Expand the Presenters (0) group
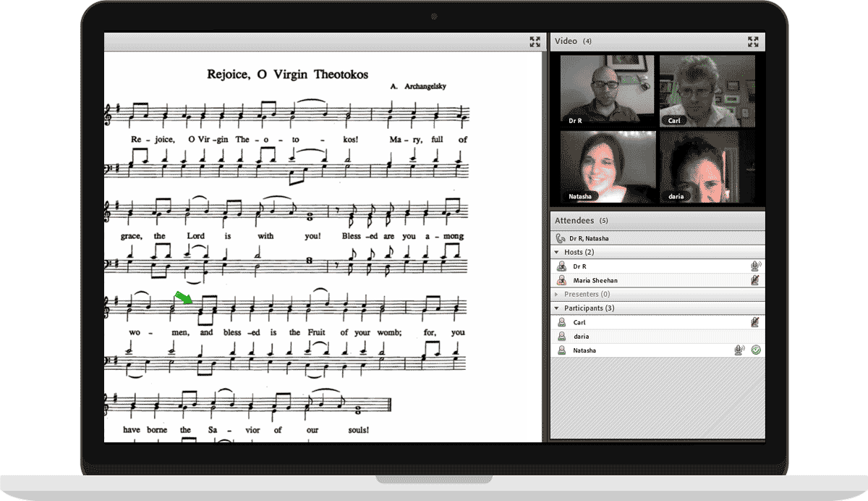The height and width of the screenshot is (501, 868). pyautogui.click(x=556, y=295)
